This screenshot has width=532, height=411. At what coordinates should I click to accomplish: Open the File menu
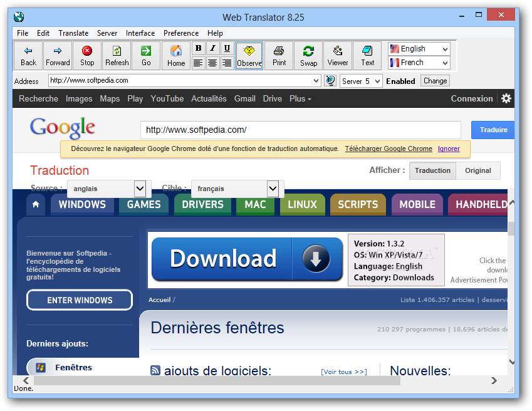click(x=23, y=33)
